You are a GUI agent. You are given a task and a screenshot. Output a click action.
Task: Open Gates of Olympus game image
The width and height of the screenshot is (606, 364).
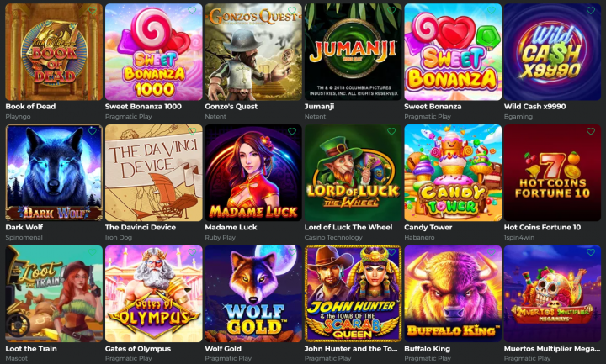(x=154, y=293)
